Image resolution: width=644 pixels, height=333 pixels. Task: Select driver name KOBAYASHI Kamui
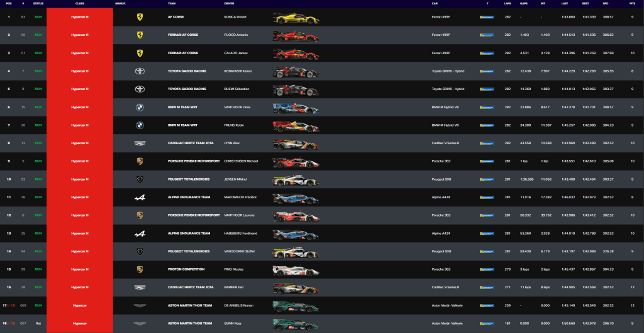click(238, 71)
